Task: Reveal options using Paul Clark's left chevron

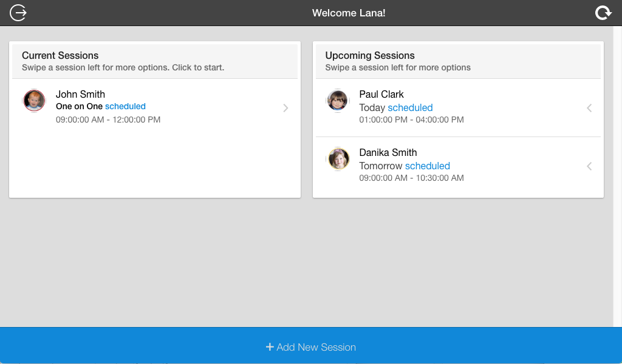Action: tap(589, 108)
